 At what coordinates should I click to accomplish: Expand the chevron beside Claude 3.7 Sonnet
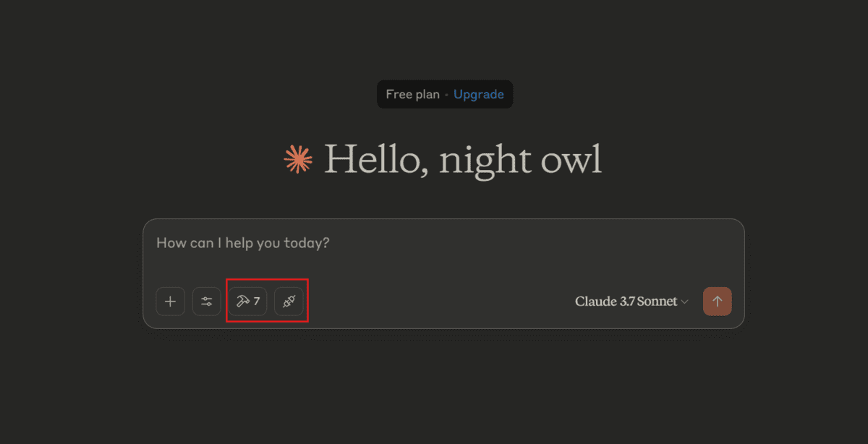pos(684,302)
